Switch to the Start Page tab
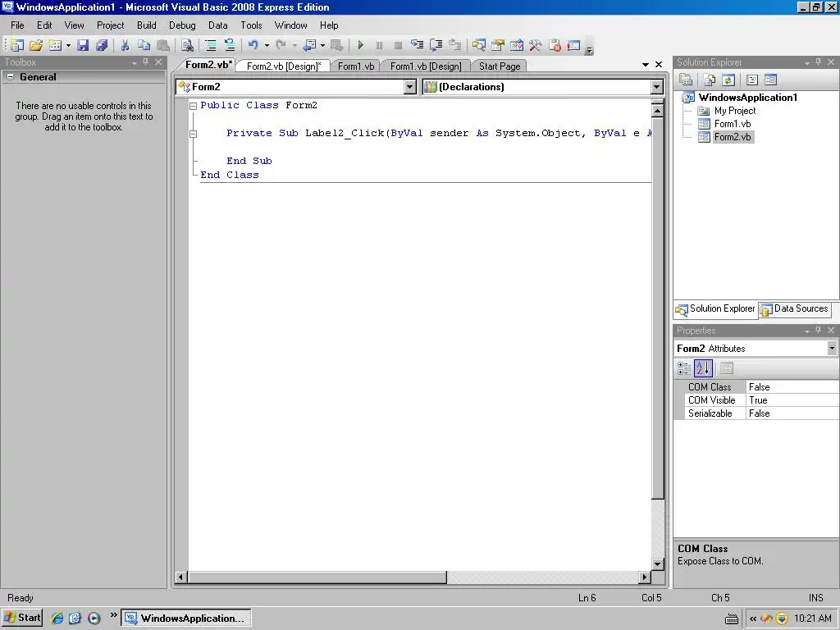840x630 pixels. click(500, 66)
